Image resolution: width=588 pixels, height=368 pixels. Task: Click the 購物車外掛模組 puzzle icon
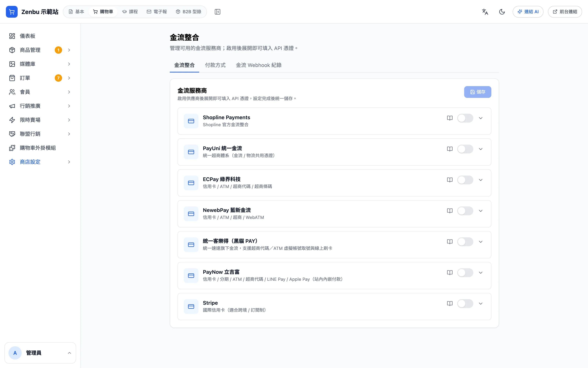coord(12,148)
